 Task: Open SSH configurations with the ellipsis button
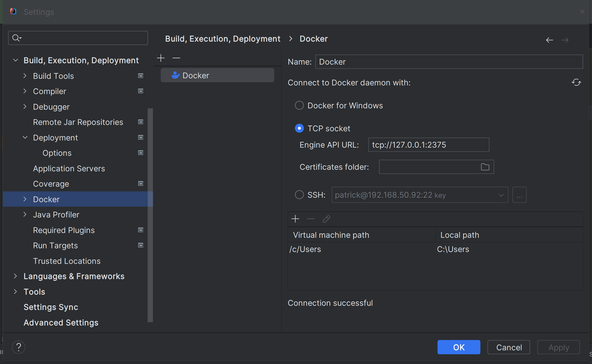point(519,195)
